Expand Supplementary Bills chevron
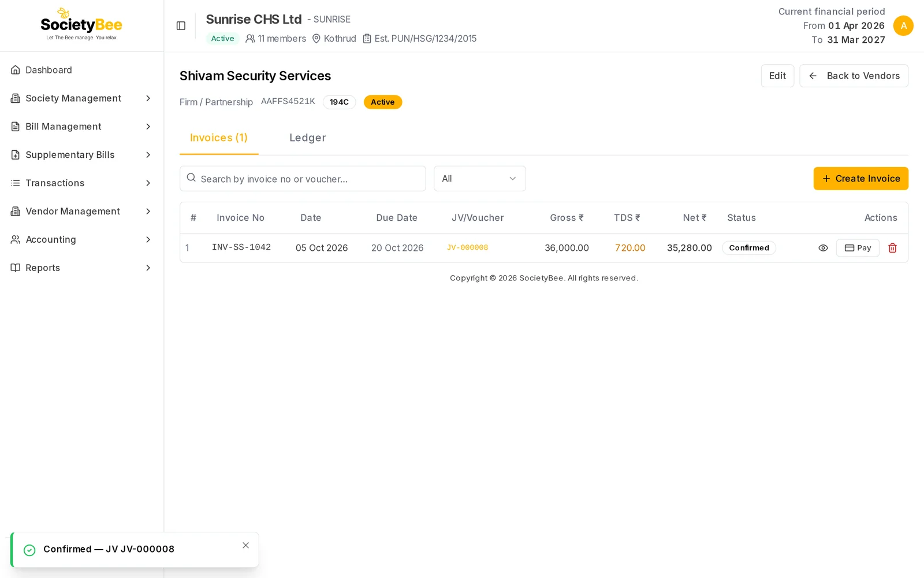 tap(148, 155)
